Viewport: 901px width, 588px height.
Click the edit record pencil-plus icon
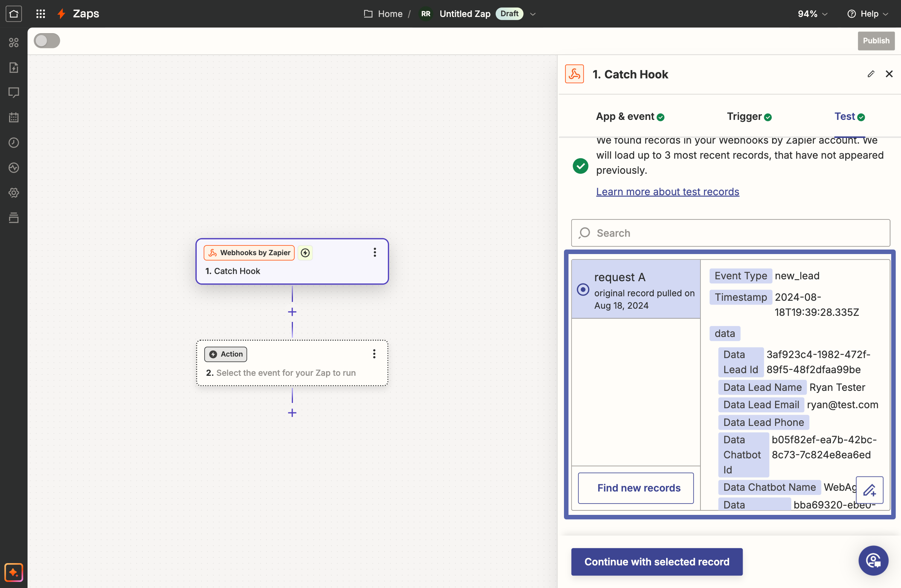coord(869,490)
